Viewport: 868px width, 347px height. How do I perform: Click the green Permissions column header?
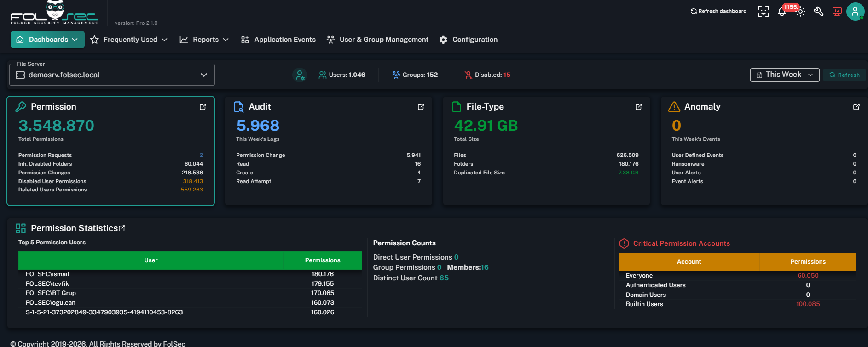(x=323, y=260)
